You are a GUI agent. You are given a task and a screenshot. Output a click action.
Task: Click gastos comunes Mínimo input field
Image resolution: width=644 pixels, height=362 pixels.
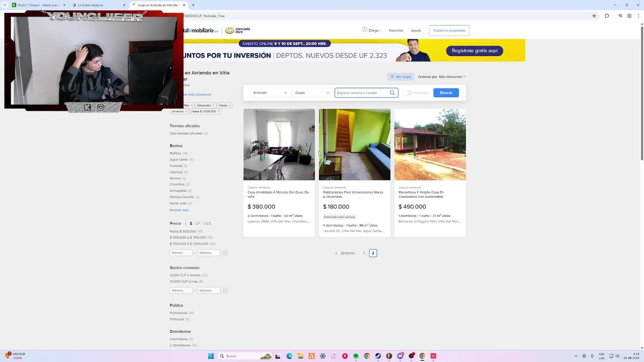(181, 291)
